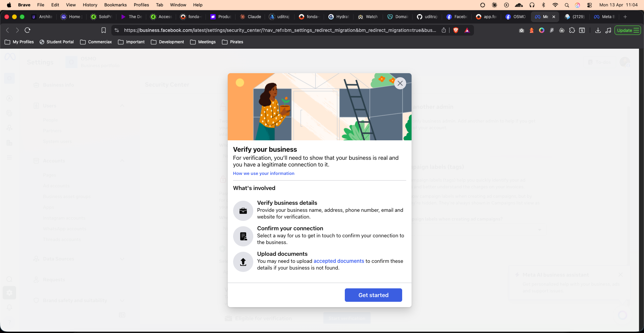Image resolution: width=644 pixels, height=333 pixels.
Task: Close the Verify your business dialog
Action: pos(400,83)
